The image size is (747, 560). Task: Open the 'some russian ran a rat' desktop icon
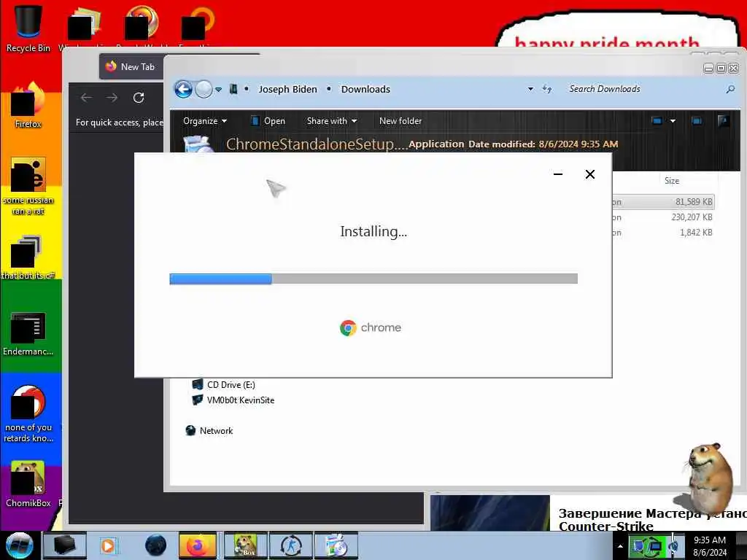[x=28, y=187]
